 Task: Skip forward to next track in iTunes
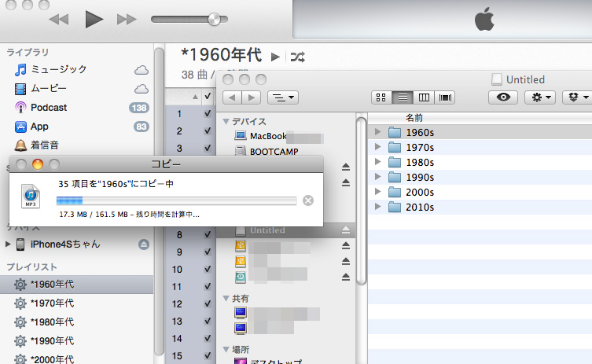(x=127, y=19)
